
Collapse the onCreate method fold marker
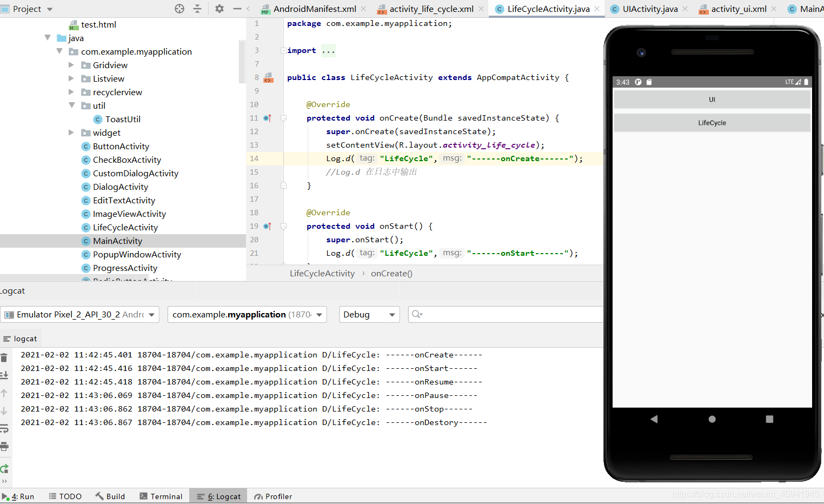pos(283,118)
